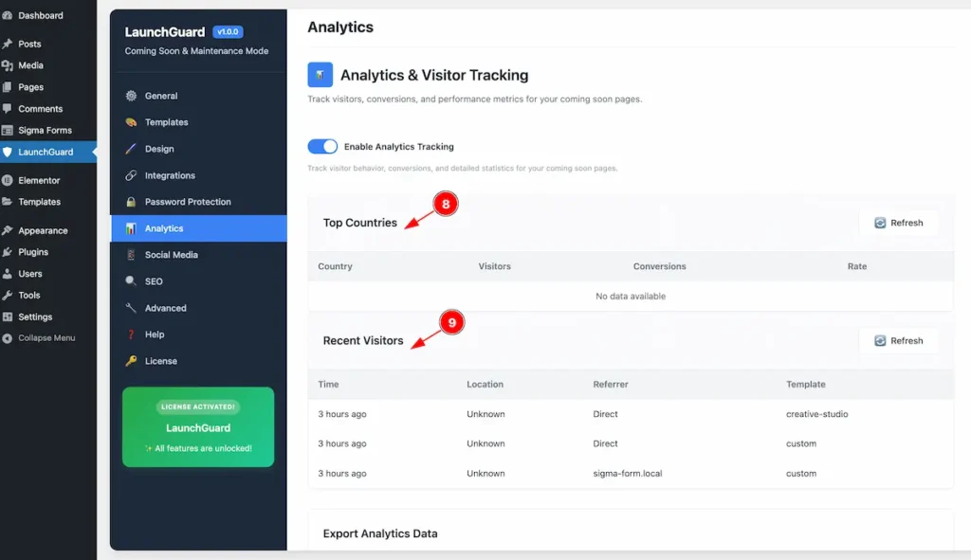Screen dimensions: 971x560
Task: Click the v1.0.0 version badge
Action: click(228, 31)
